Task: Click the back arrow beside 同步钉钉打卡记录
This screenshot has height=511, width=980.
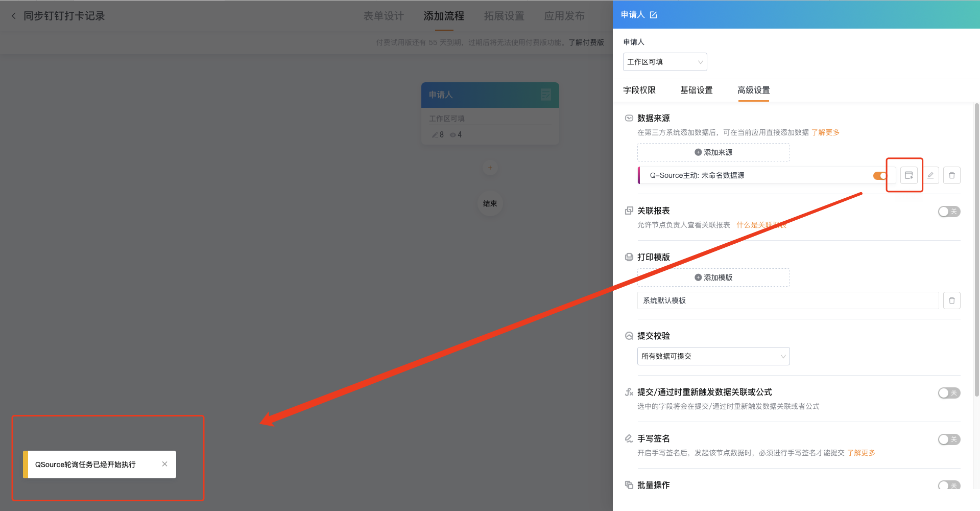Action: click(14, 16)
